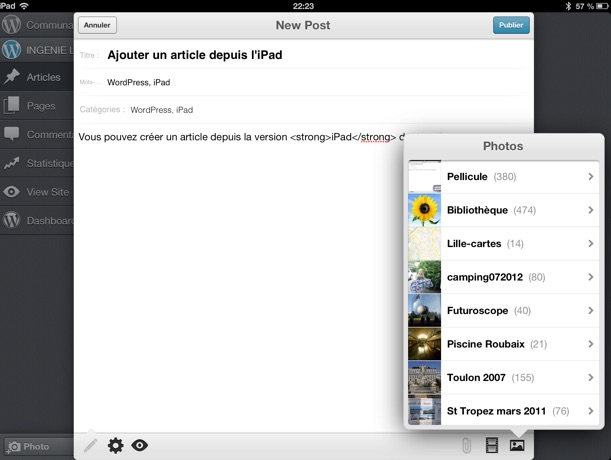Tap the Lille-cartes map thumbnail
Screen dimensions: 611x460
coord(424,244)
